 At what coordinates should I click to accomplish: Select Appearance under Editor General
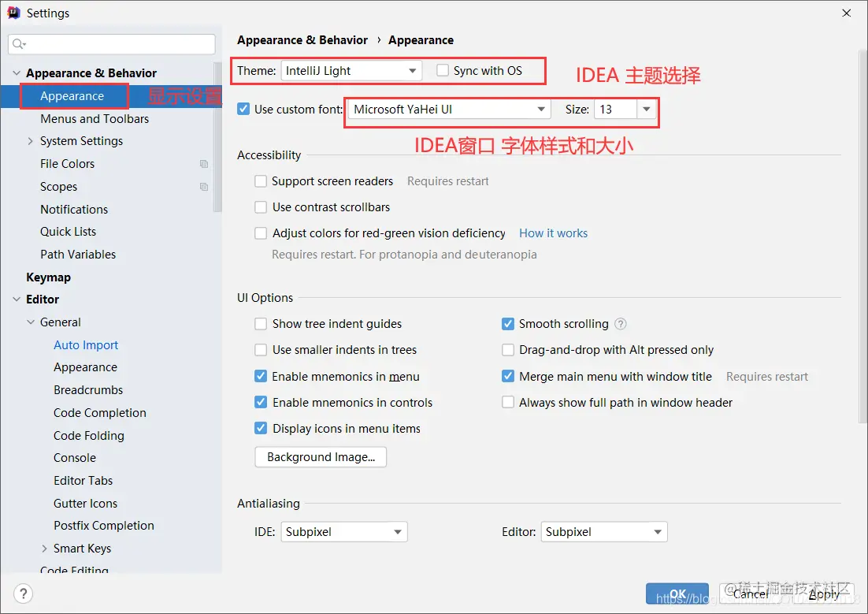click(85, 367)
